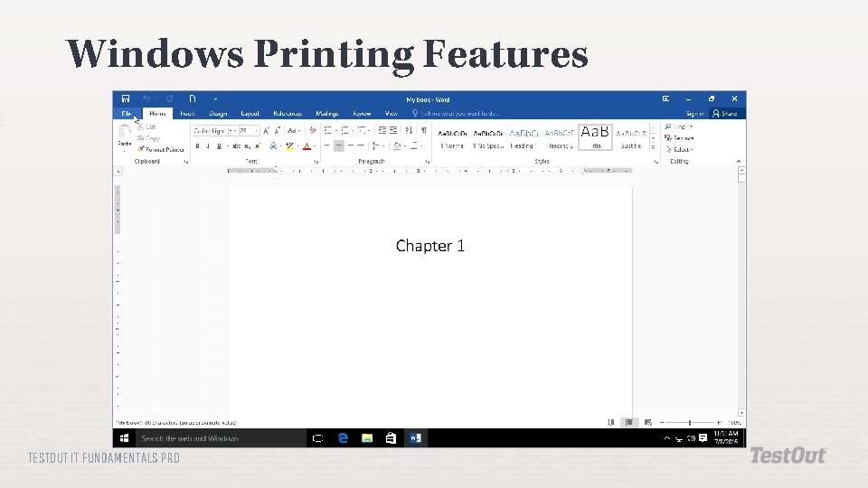The height and width of the screenshot is (488, 868).
Task: Switch to the Mailings tab
Action: pyautogui.click(x=326, y=114)
